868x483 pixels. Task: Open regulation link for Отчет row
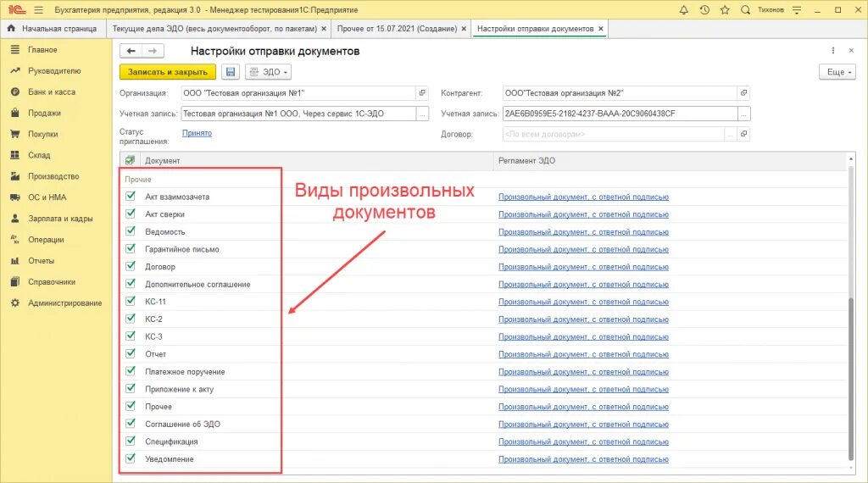(x=583, y=354)
